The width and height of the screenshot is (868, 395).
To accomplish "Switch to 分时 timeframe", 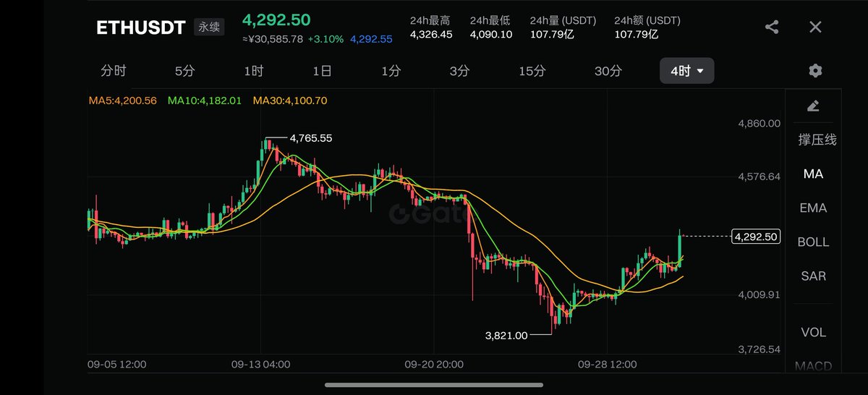I will pyautogui.click(x=114, y=71).
